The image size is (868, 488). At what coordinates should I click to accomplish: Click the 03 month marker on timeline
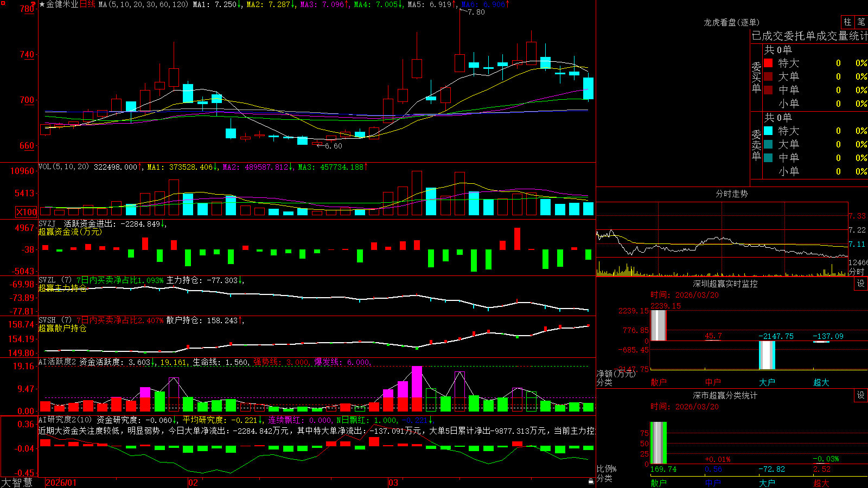click(393, 483)
